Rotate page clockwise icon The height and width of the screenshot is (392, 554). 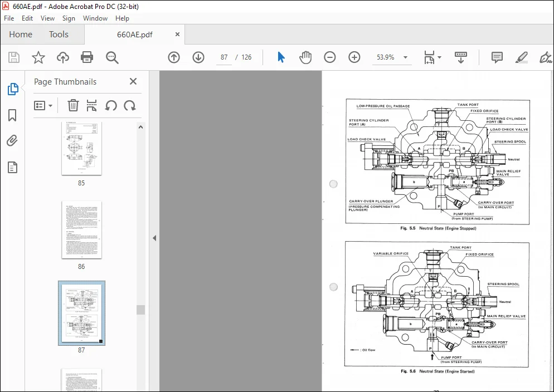click(x=130, y=105)
